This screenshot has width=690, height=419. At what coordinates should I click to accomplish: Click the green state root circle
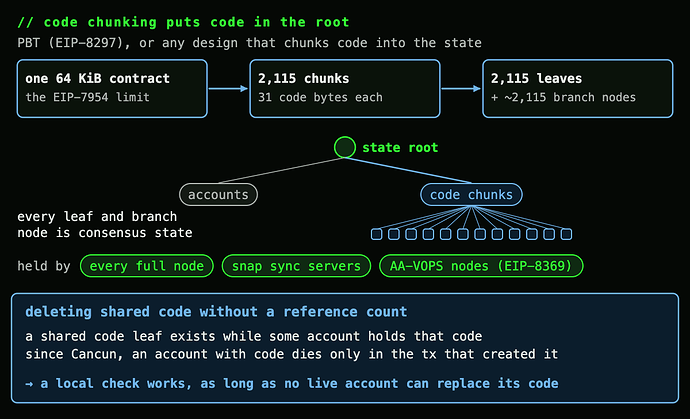(x=345, y=147)
